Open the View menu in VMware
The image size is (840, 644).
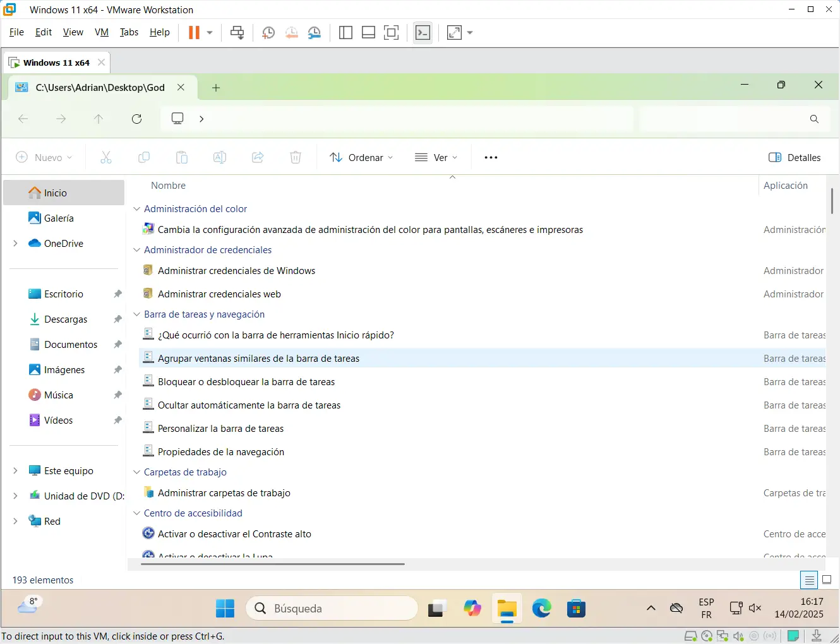click(x=73, y=32)
